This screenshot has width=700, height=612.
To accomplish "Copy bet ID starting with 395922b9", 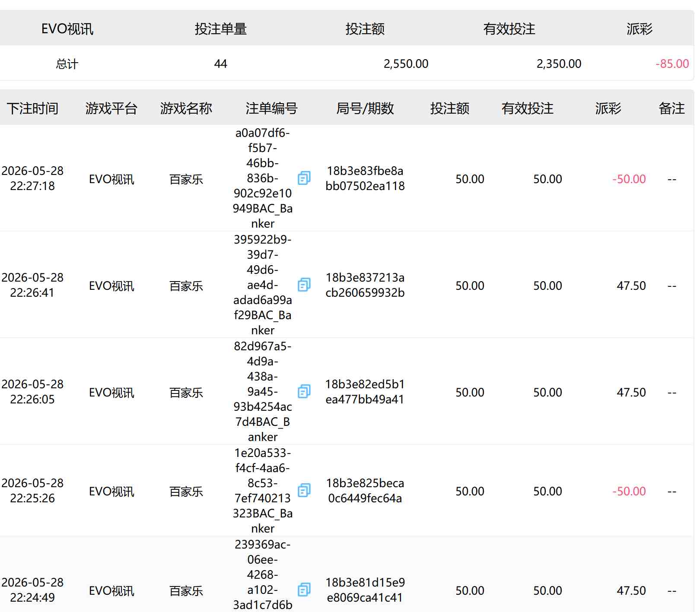I will pyautogui.click(x=304, y=285).
